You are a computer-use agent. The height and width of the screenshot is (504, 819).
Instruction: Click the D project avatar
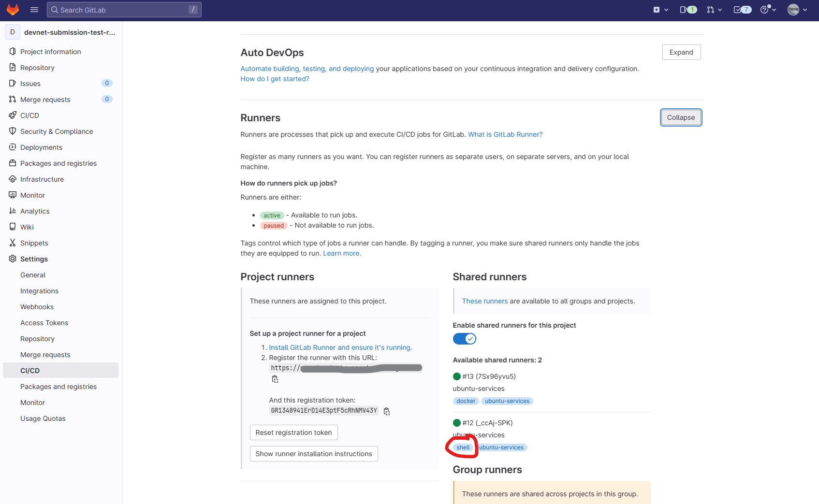click(x=13, y=32)
